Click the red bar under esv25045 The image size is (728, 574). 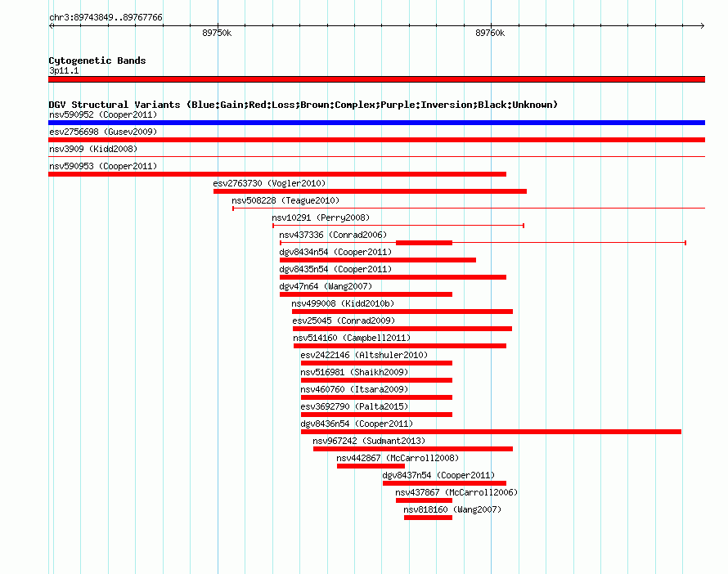[x=402, y=329]
